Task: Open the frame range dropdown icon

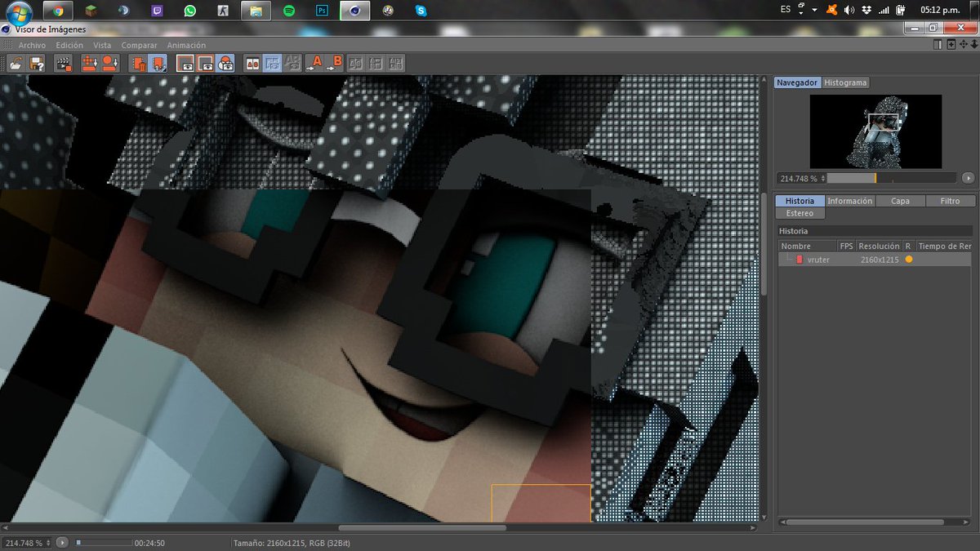Action: coord(158,63)
